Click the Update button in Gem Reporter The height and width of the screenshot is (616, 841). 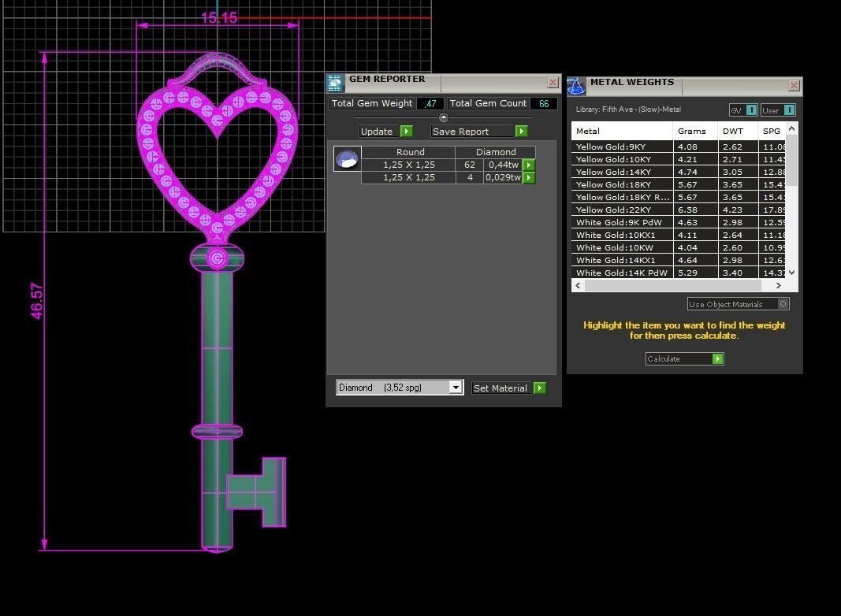377,132
